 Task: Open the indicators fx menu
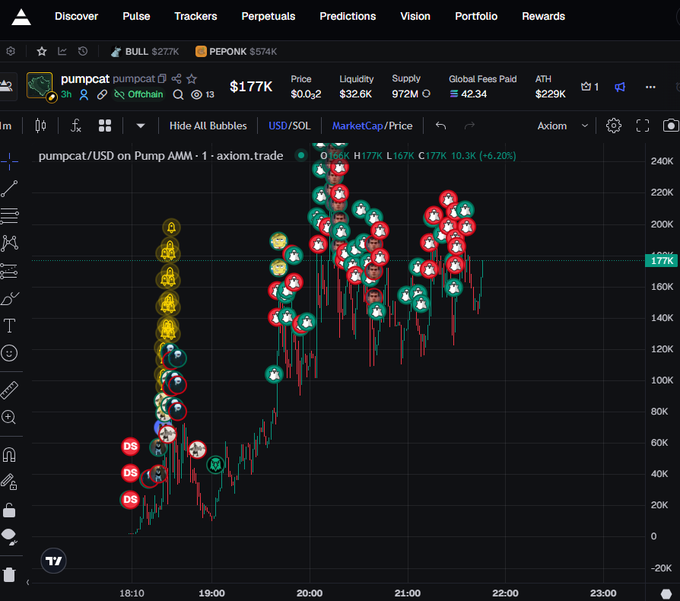75,126
